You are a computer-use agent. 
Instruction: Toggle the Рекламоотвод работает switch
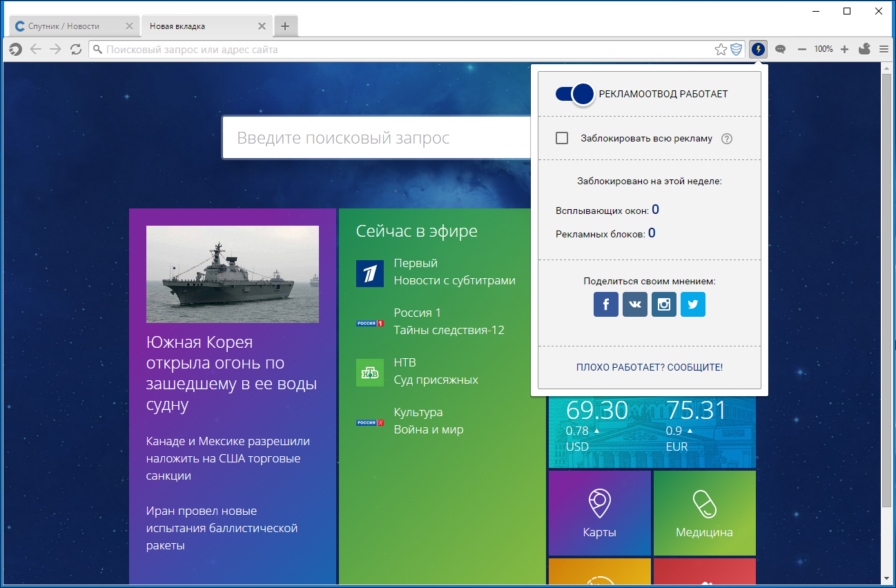click(575, 94)
